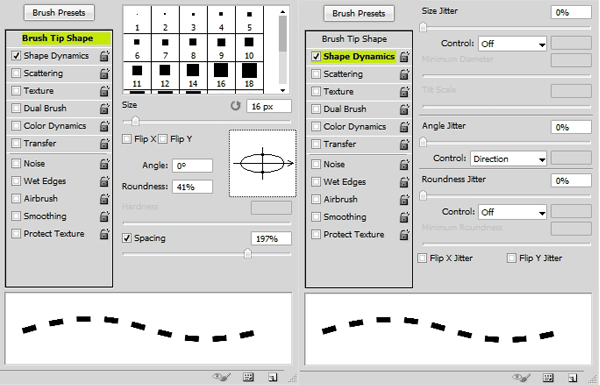Create new brush icon below Brush Tip Shape view
This screenshot has width=600, height=385.
click(x=272, y=377)
